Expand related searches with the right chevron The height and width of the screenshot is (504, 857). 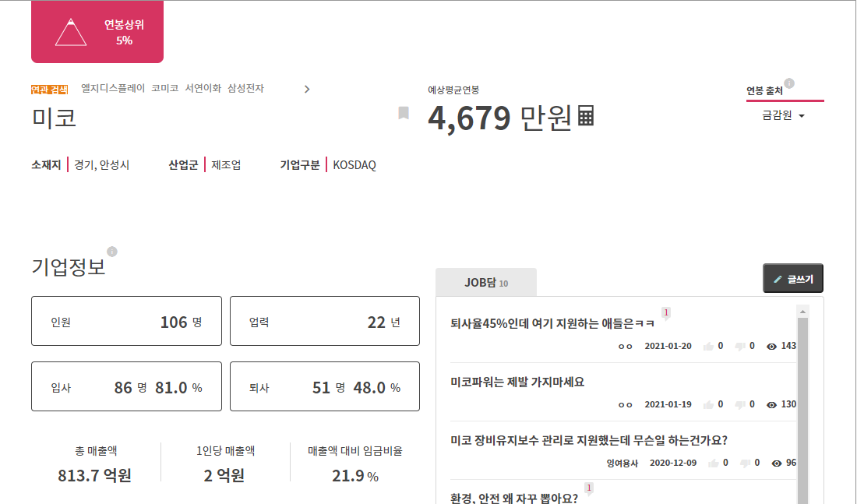tap(307, 89)
